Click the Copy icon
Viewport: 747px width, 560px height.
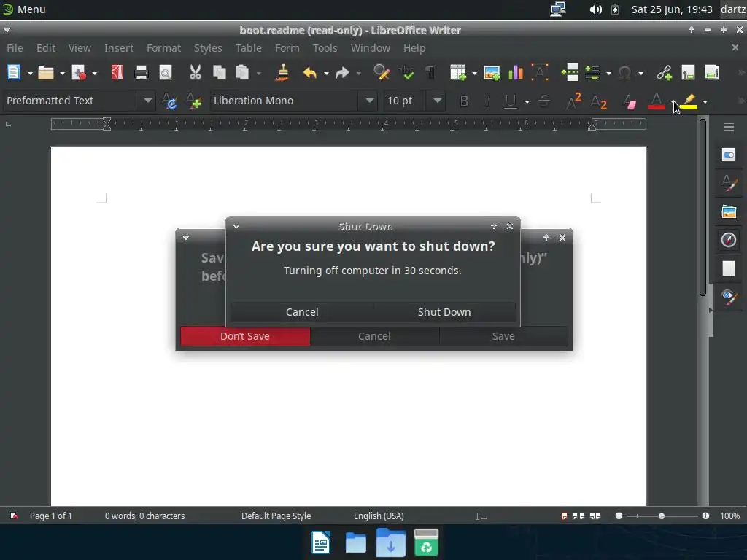(x=219, y=73)
